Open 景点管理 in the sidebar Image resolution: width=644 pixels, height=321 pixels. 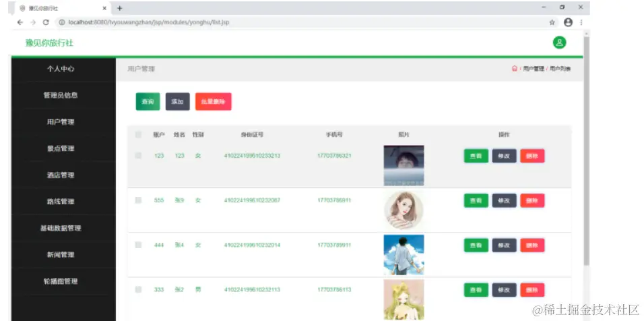(x=61, y=148)
